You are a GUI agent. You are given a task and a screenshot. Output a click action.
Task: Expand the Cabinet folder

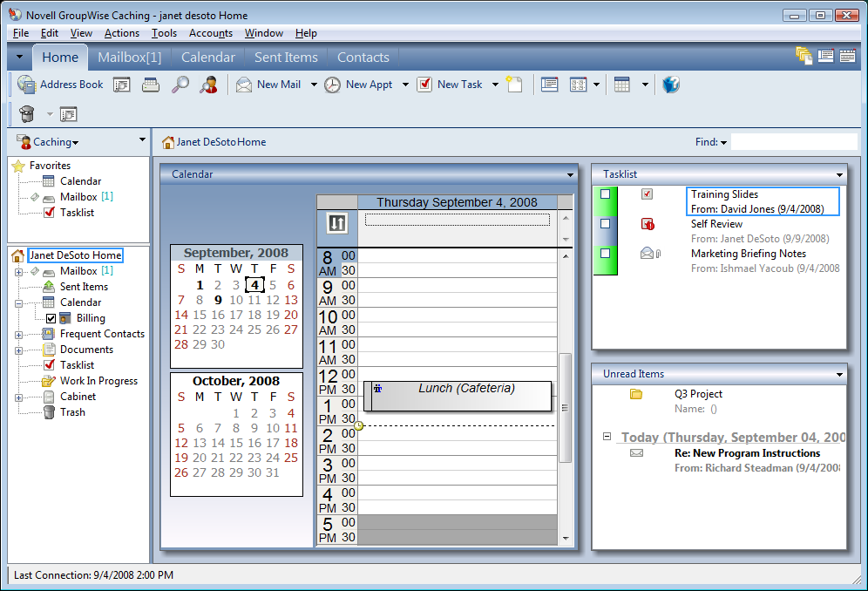pyautogui.click(x=18, y=397)
